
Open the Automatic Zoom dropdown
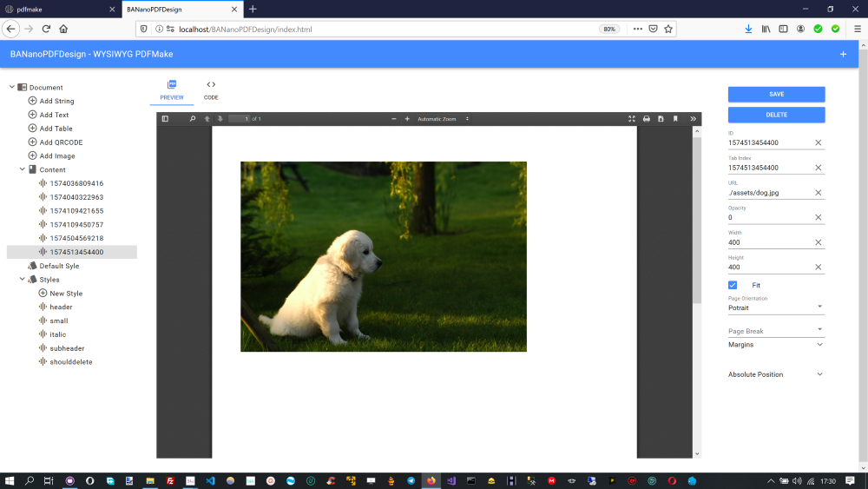pyautogui.click(x=443, y=118)
